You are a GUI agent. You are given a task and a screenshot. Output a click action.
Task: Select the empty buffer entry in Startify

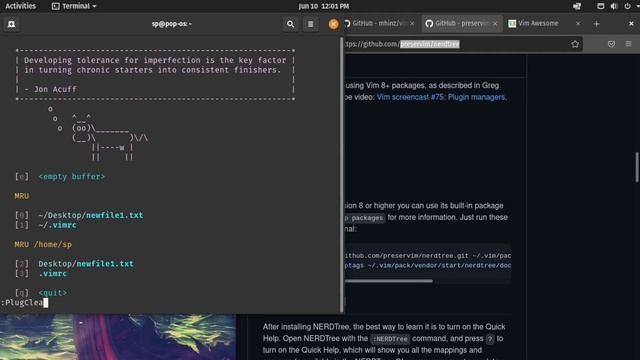71,177
